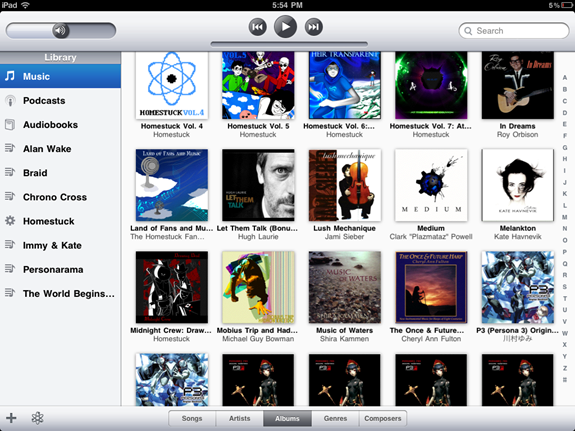Switch to the Genres tab
575x431 pixels.
pyautogui.click(x=335, y=419)
